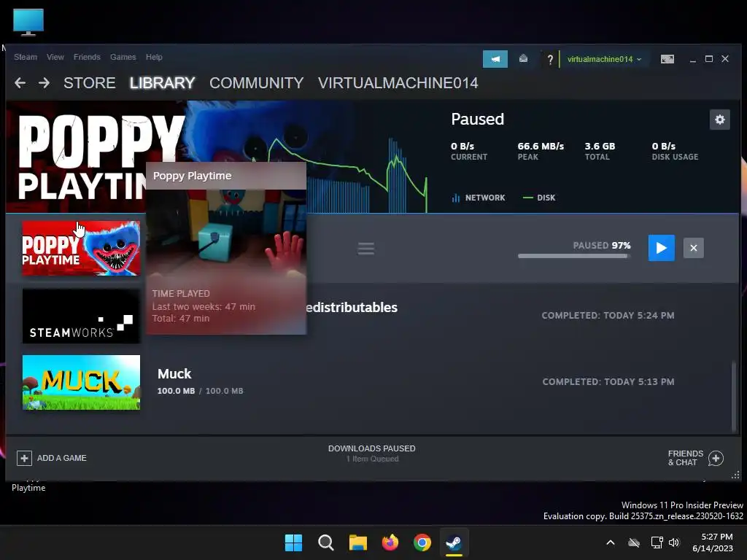Image resolution: width=747 pixels, height=560 pixels.
Task: Open the Steamworks redistributables thumbnail
Action: [x=81, y=315]
